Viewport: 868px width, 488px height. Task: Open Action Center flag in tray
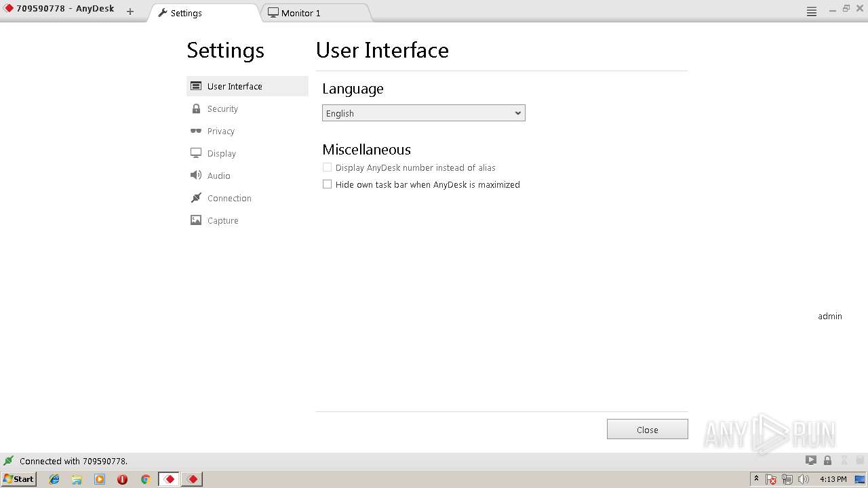click(x=772, y=479)
